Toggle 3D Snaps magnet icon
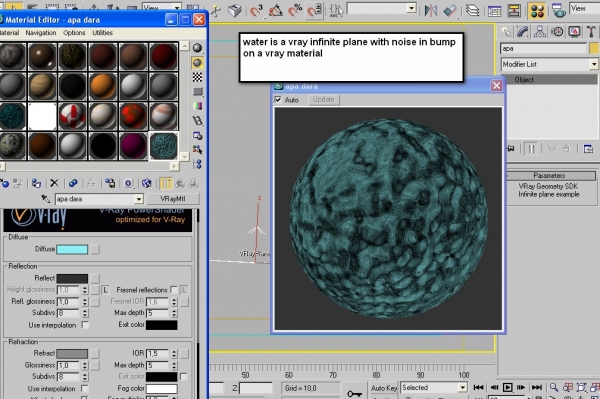Image resolution: width=600 pixels, height=399 pixels. pos(256,10)
